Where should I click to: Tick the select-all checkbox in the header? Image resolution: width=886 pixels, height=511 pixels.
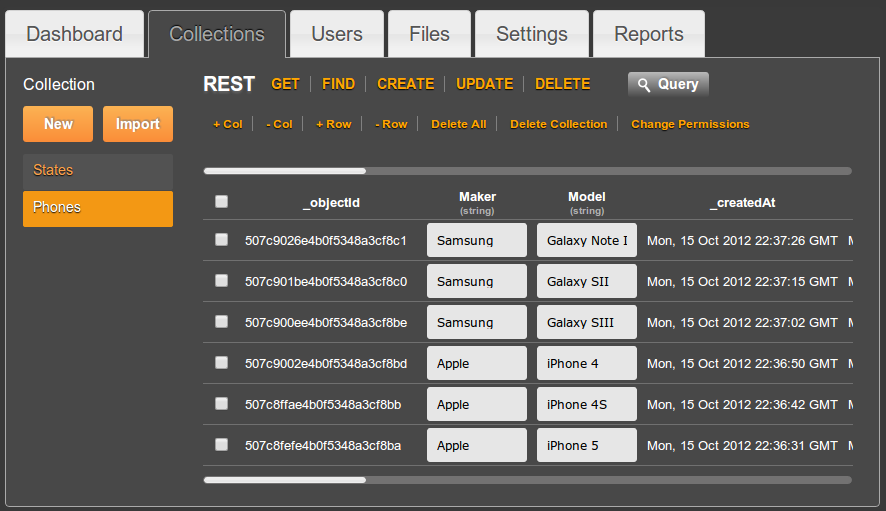click(x=221, y=202)
